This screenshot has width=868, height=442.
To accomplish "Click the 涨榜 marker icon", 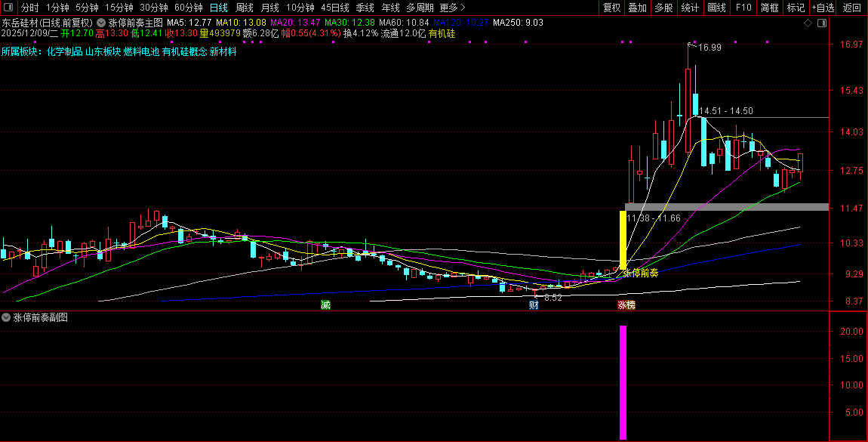I will 626,304.
